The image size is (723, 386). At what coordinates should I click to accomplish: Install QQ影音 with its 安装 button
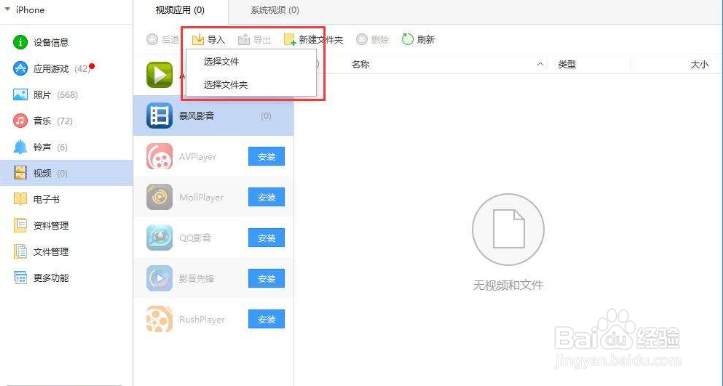(267, 238)
